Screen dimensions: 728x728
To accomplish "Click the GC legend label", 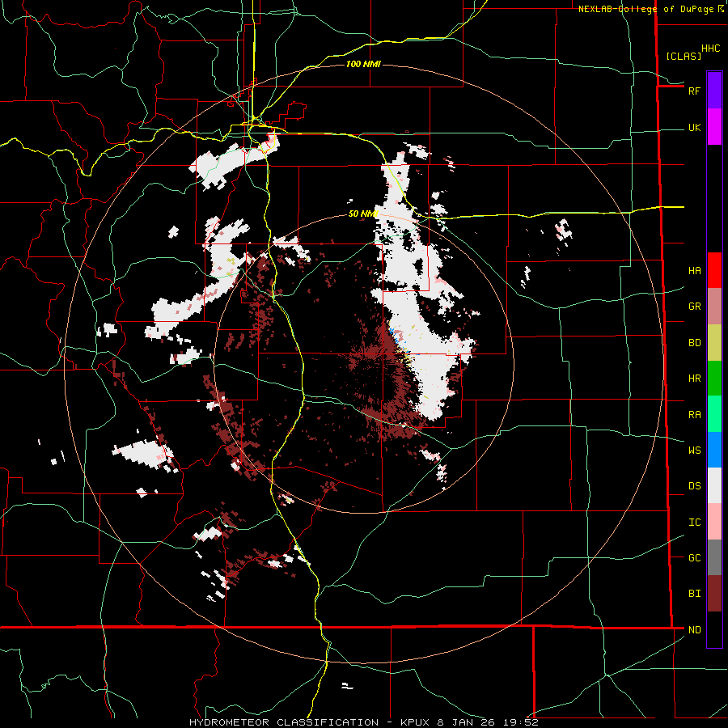I will point(694,558).
